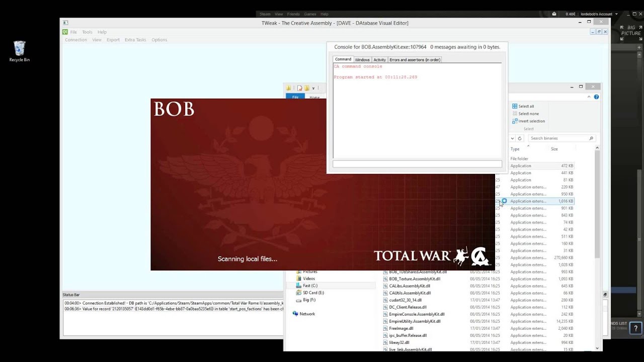Select Pictures in Explorer navigation pane
The image size is (644, 362).
click(x=310, y=271)
